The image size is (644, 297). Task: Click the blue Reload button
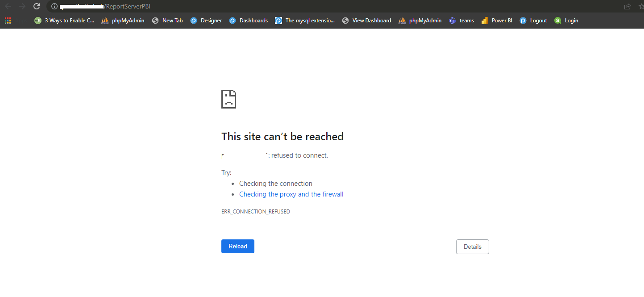point(238,247)
